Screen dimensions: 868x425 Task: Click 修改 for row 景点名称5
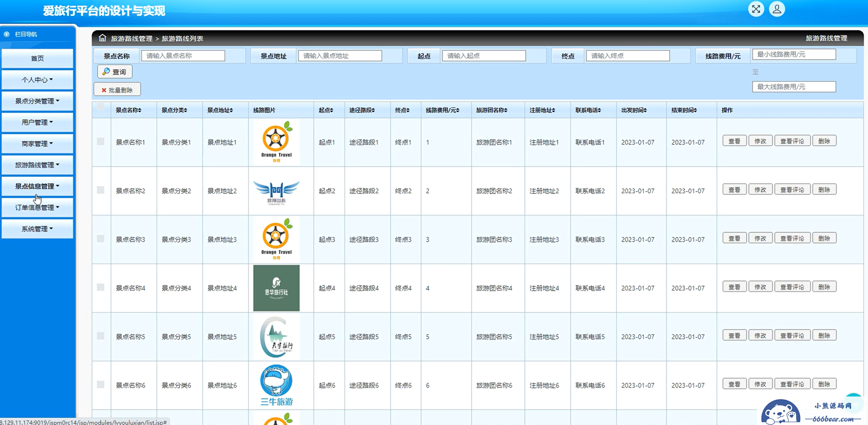coord(760,335)
